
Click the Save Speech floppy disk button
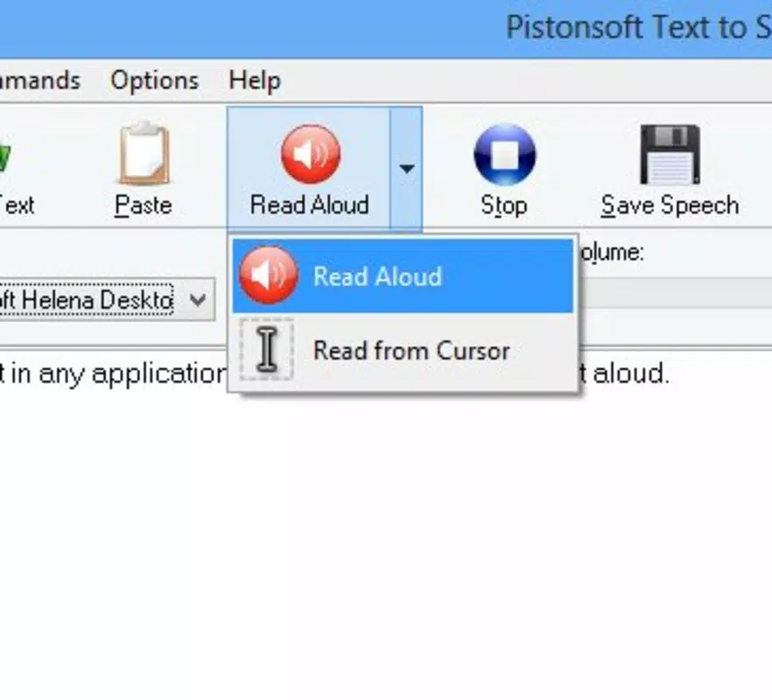click(x=670, y=169)
